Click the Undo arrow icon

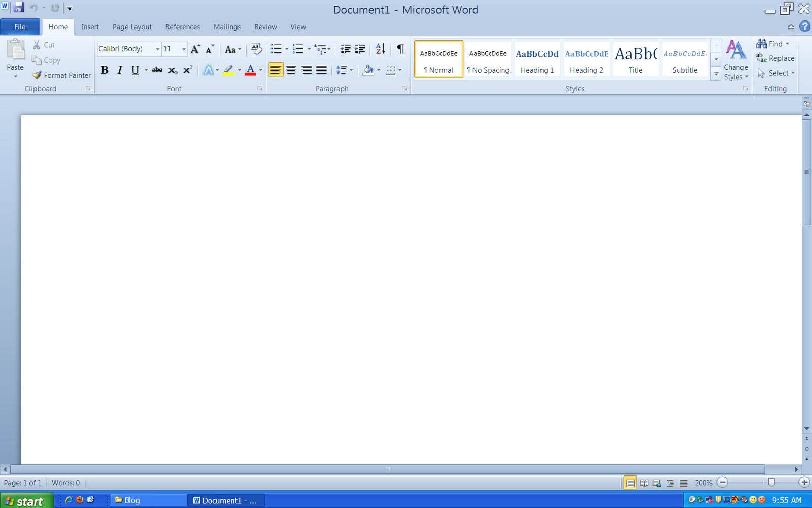point(33,8)
